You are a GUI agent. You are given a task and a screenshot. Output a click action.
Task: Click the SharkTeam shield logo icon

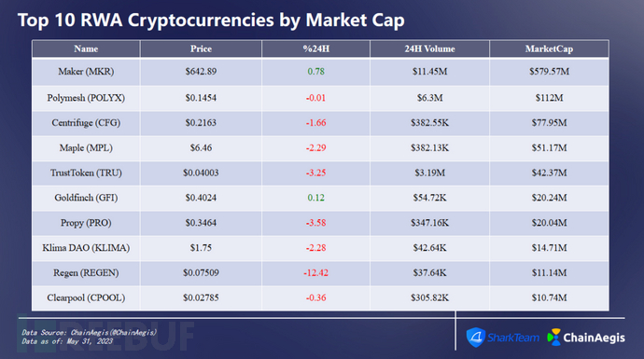click(x=476, y=338)
